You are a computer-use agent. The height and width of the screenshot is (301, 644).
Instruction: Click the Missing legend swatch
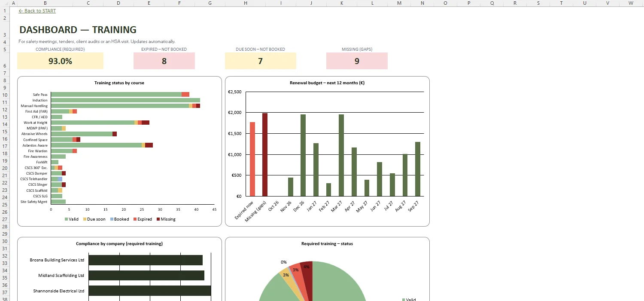pos(158,219)
